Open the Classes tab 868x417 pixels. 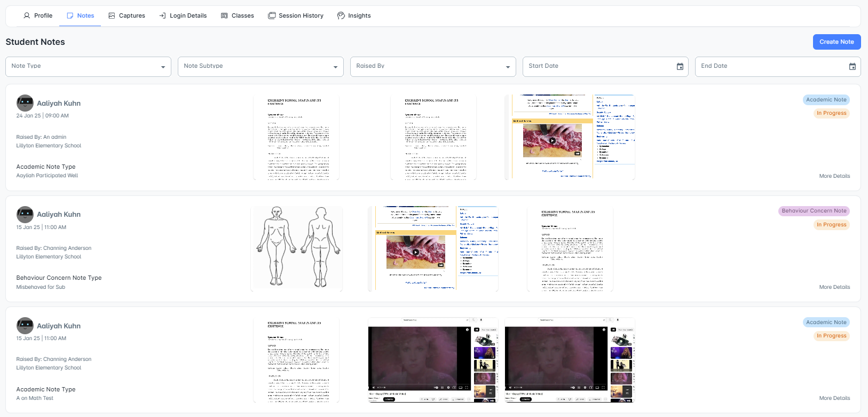(x=237, y=15)
